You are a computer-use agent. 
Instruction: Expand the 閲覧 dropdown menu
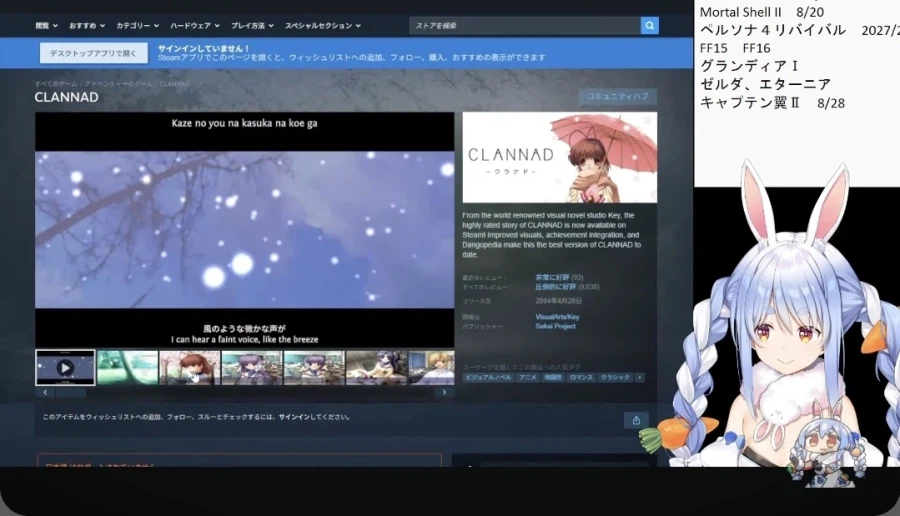coord(46,25)
